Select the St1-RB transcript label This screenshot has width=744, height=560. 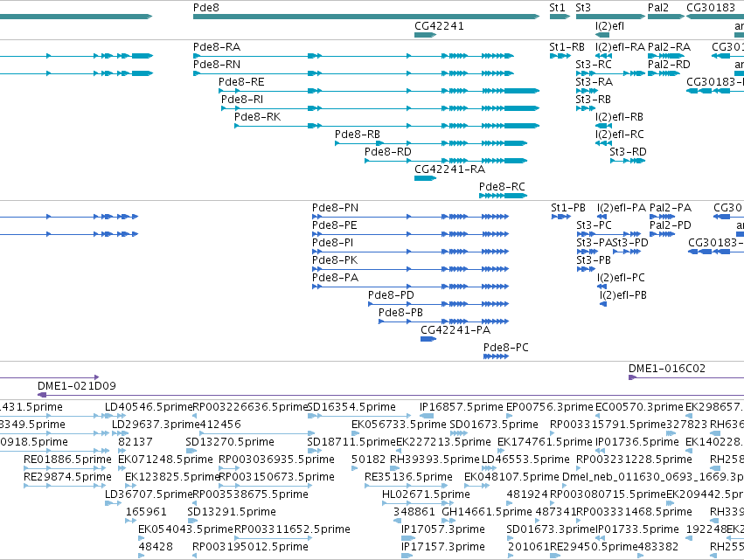[567, 47]
